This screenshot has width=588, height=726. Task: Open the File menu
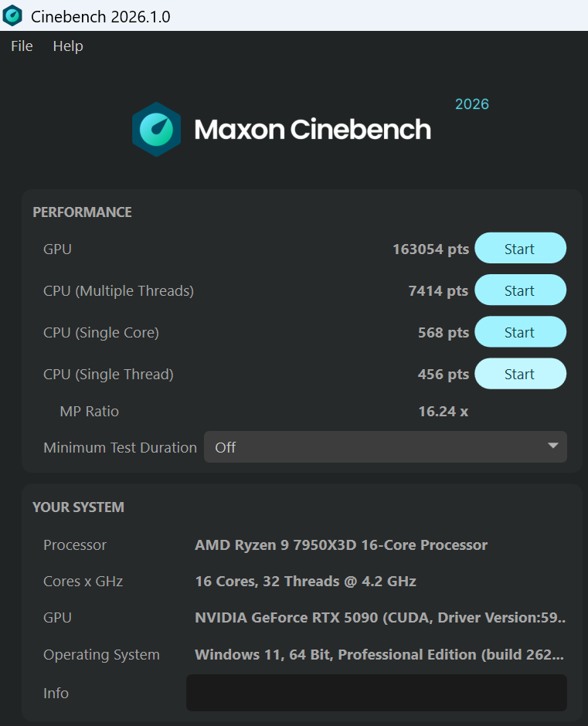point(22,46)
